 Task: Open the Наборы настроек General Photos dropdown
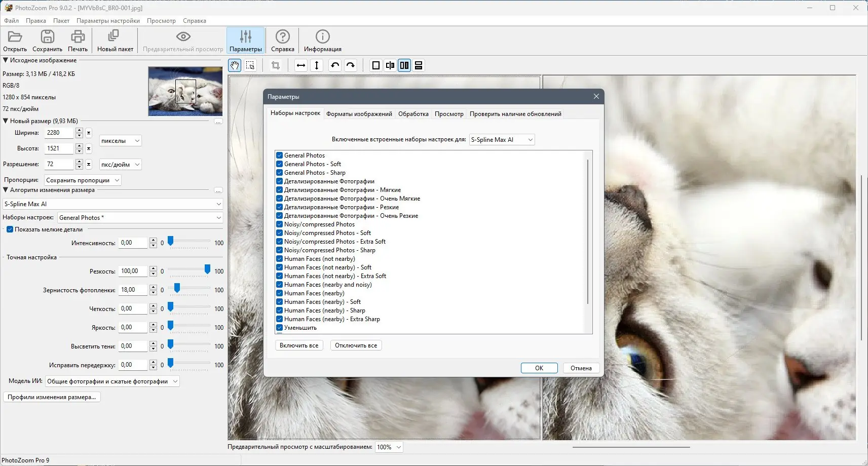(140, 218)
